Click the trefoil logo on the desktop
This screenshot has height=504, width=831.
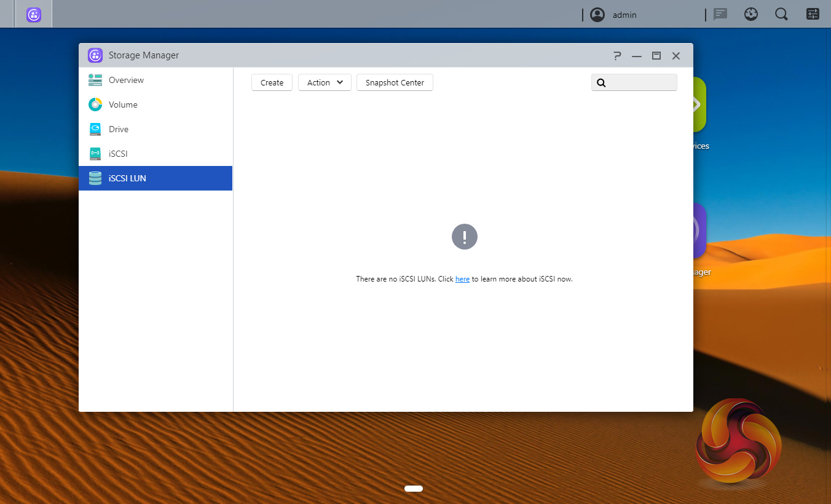738,441
